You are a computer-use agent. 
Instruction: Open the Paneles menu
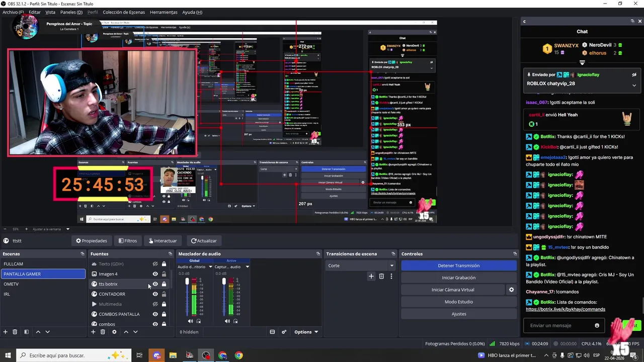click(71, 12)
